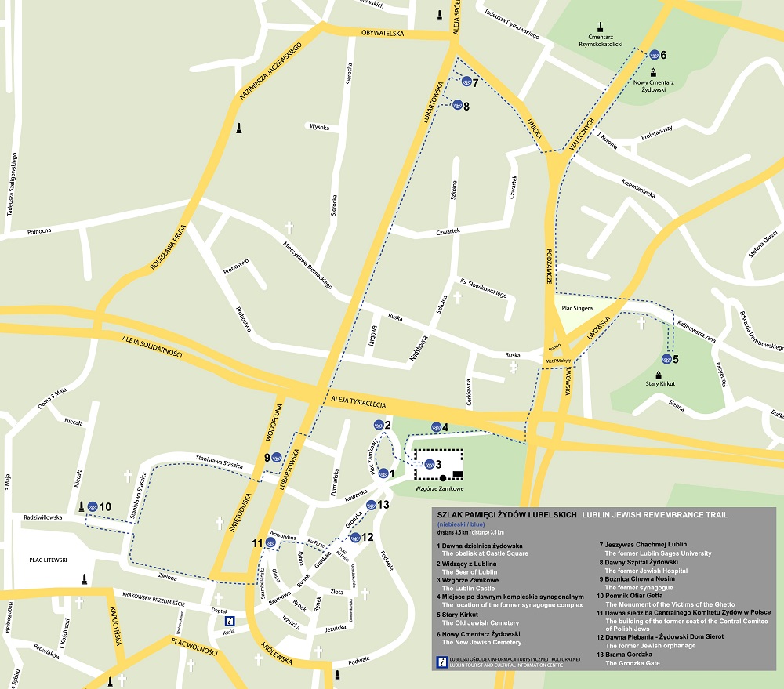Select trail marker 2 near Aleja Tysiąclecia
Viewport: 784px width, 689px height.
[x=379, y=425]
